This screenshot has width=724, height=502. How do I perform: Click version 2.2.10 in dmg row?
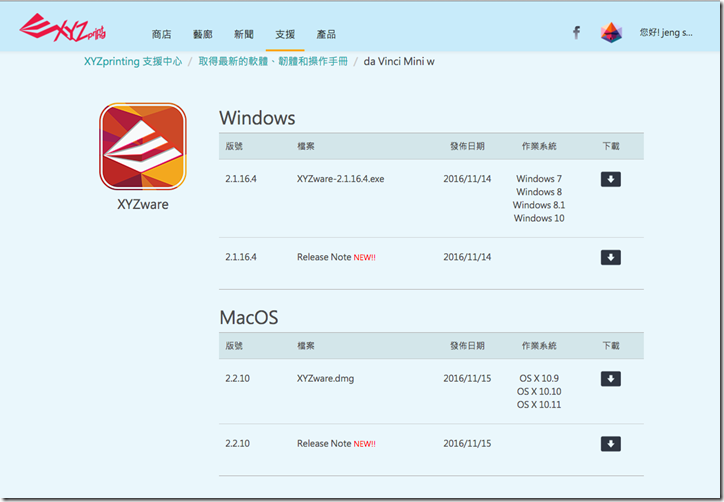pos(237,378)
